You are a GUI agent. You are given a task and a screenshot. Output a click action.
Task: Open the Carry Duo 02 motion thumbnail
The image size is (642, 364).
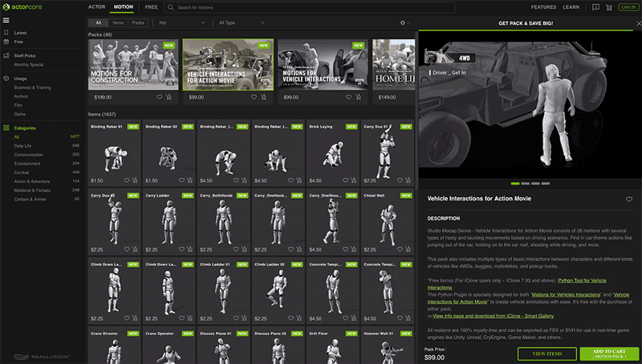coord(115,221)
